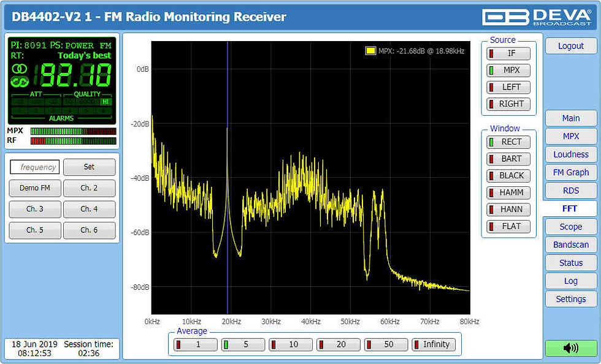Viewport: 601px width, 364px height.
Task: Set averaging to 50
Action: click(386, 344)
